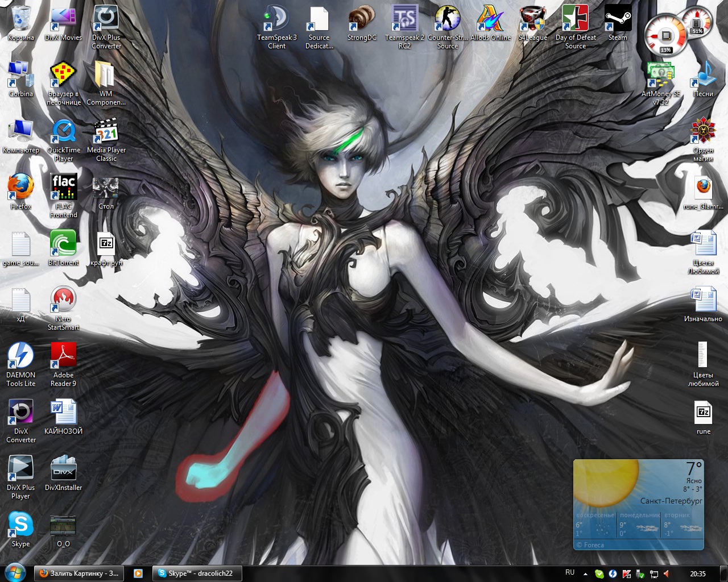Launch Орден магии shortcut
Image resolution: width=728 pixels, height=582 pixels.
(704, 140)
